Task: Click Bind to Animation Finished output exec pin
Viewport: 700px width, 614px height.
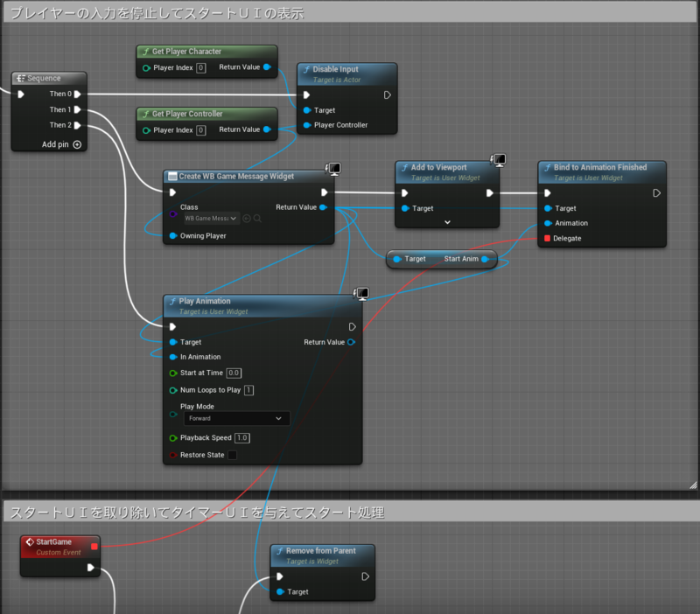Action: (656, 193)
